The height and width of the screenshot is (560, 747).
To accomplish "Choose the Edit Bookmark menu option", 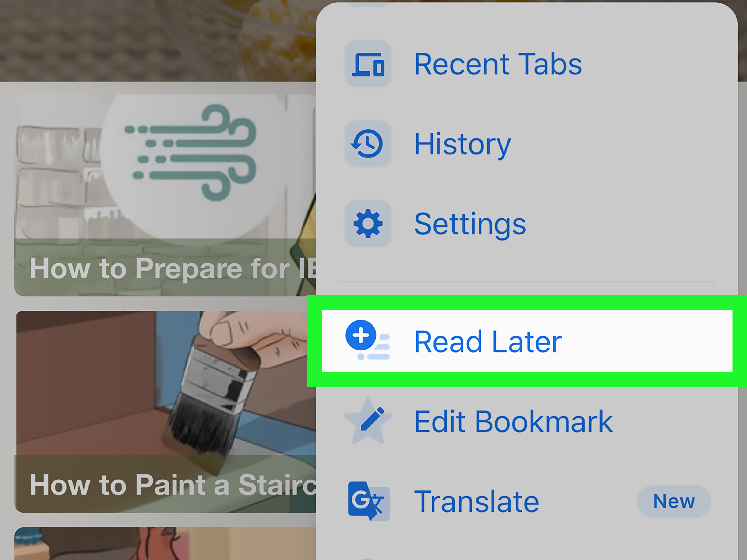I will (526, 421).
